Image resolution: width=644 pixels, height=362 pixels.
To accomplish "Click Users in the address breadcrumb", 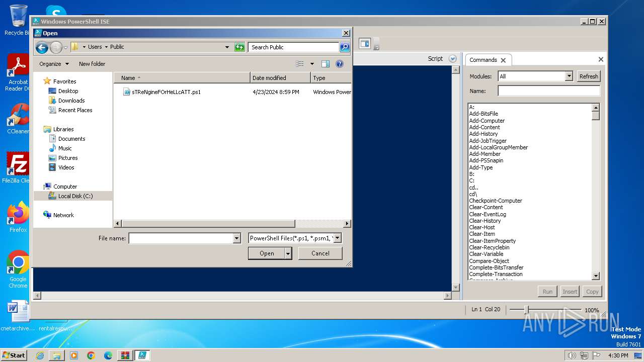I will point(95,47).
